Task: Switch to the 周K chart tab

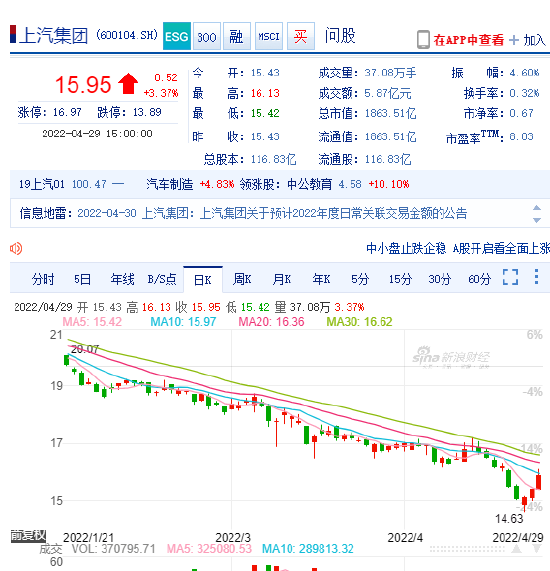Action: click(242, 279)
